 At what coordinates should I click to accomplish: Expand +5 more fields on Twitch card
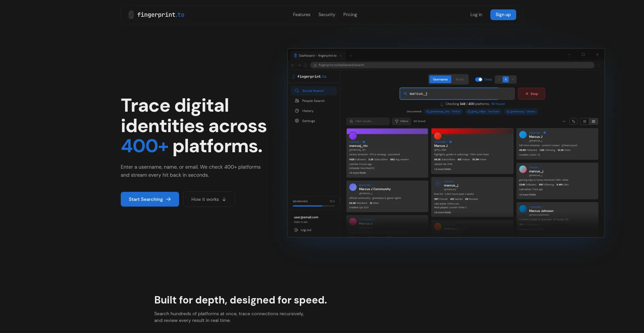[358, 173]
